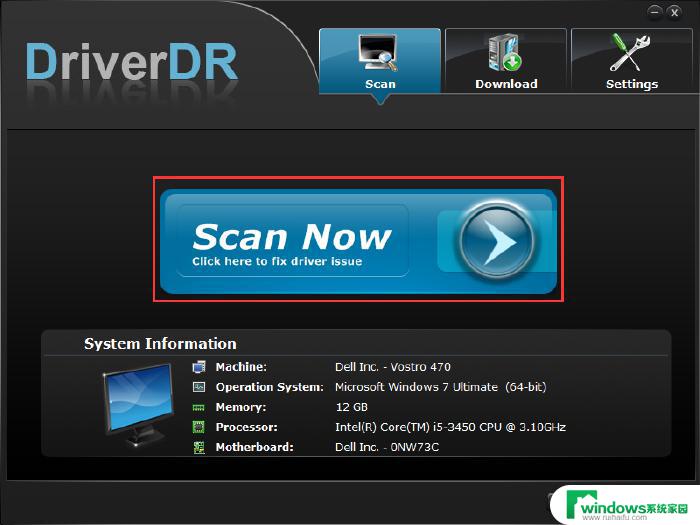Open the Download tab
This screenshot has width=700, height=525.
(x=506, y=61)
